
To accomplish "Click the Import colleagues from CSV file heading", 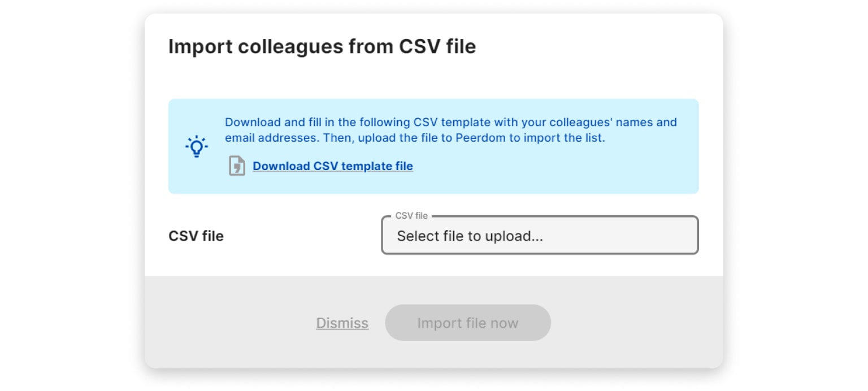I will [322, 46].
